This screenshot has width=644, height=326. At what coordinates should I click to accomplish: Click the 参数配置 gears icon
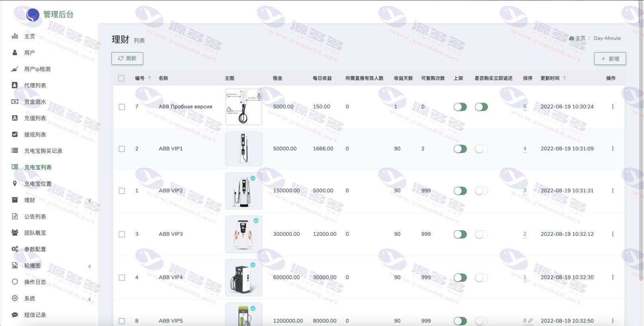coord(15,249)
